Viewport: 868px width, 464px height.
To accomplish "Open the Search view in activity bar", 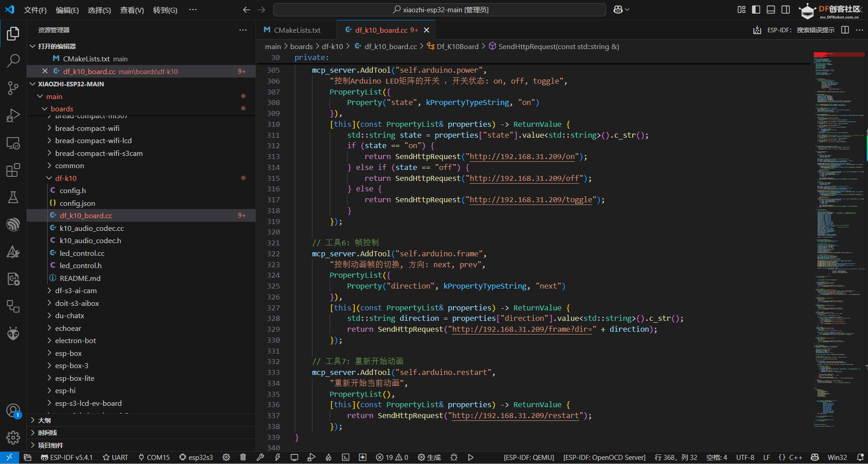I will click(13, 60).
